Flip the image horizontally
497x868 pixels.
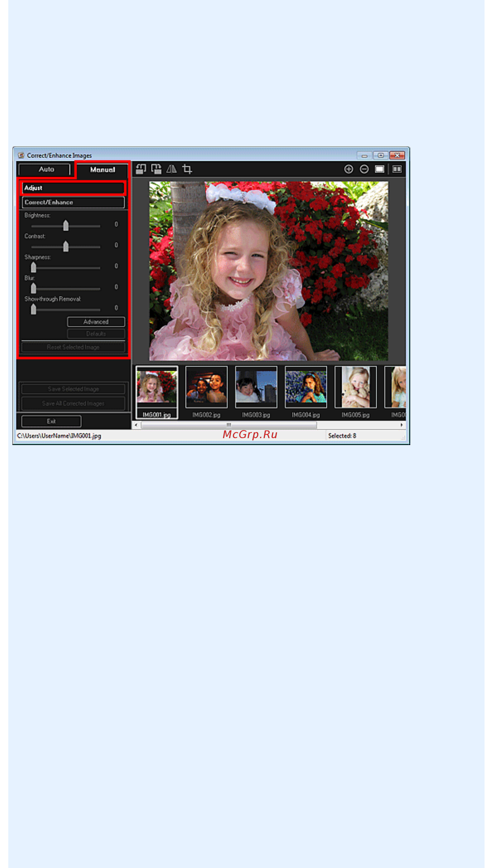point(171,169)
